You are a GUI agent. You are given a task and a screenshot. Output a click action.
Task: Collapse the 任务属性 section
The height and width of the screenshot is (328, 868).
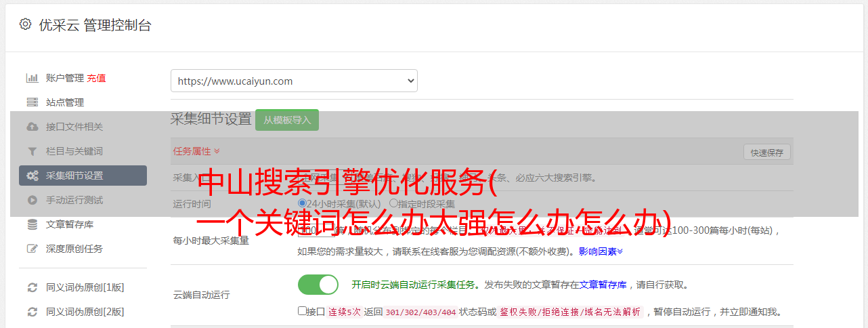196,151
